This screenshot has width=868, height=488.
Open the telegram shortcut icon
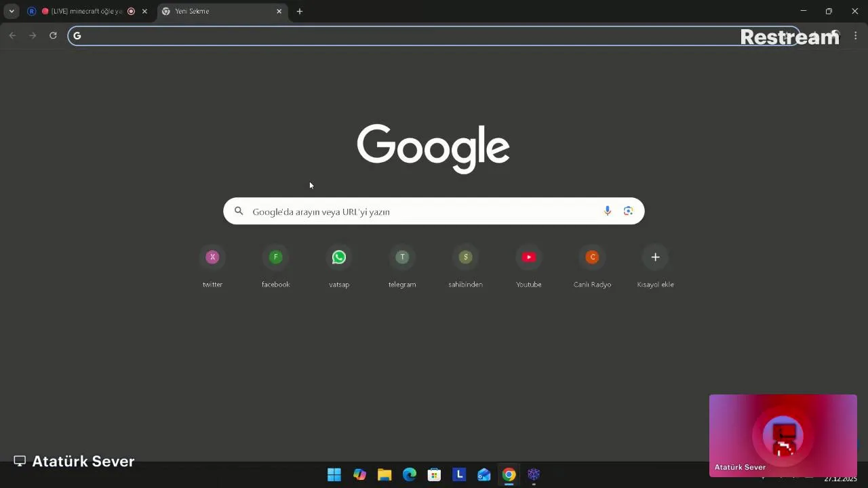click(402, 257)
